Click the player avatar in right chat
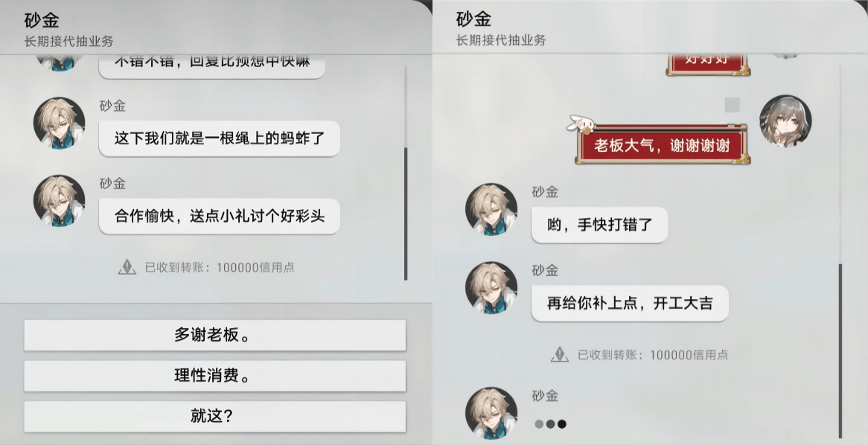 (x=785, y=121)
